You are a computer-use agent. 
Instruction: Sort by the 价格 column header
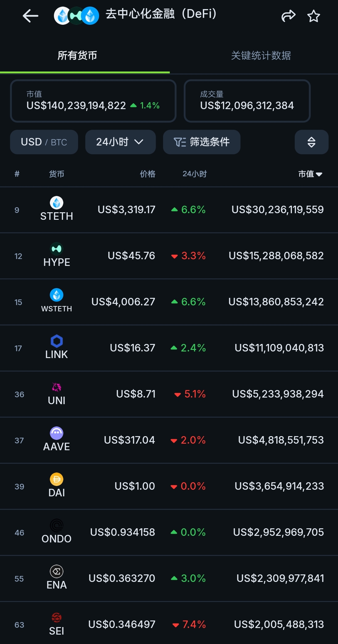(148, 174)
